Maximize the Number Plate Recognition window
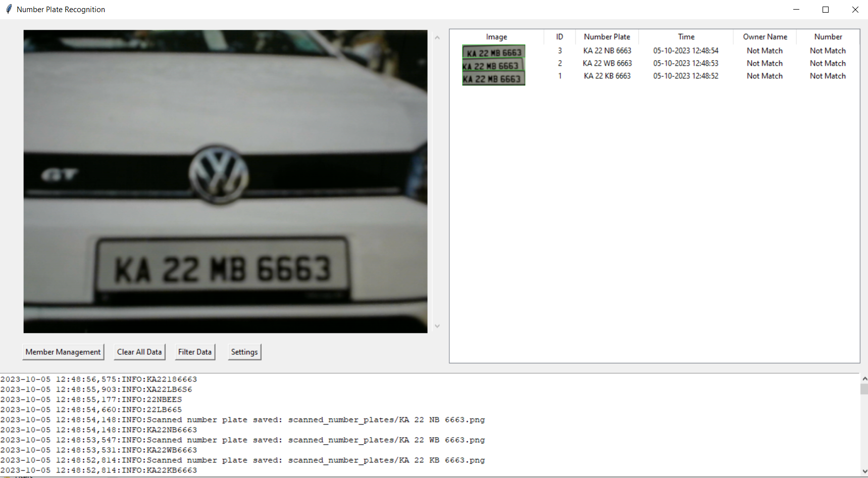The height and width of the screenshot is (478, 868). click(x=826, y=9)
